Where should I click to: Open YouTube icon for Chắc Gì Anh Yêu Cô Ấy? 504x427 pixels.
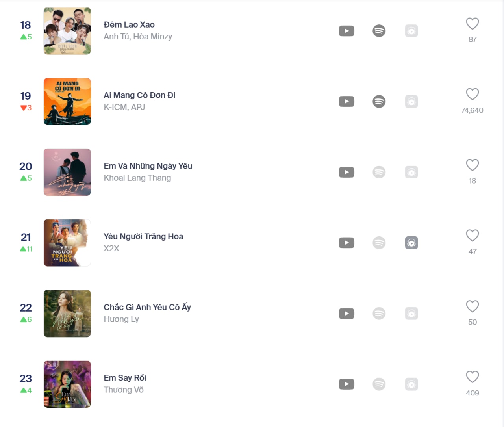(346, 314)
